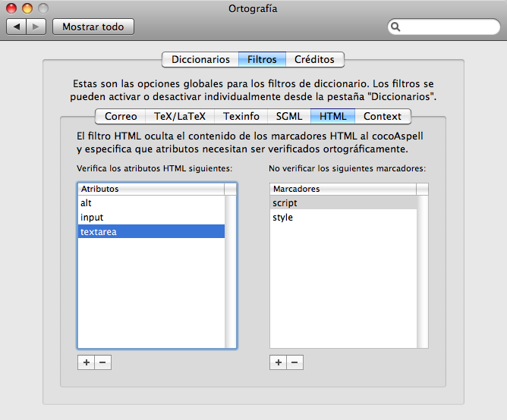Minimize the Ortografía window with yellow button
The width and height of the screenshot is (507, 420).
click(x=27, y=8)
